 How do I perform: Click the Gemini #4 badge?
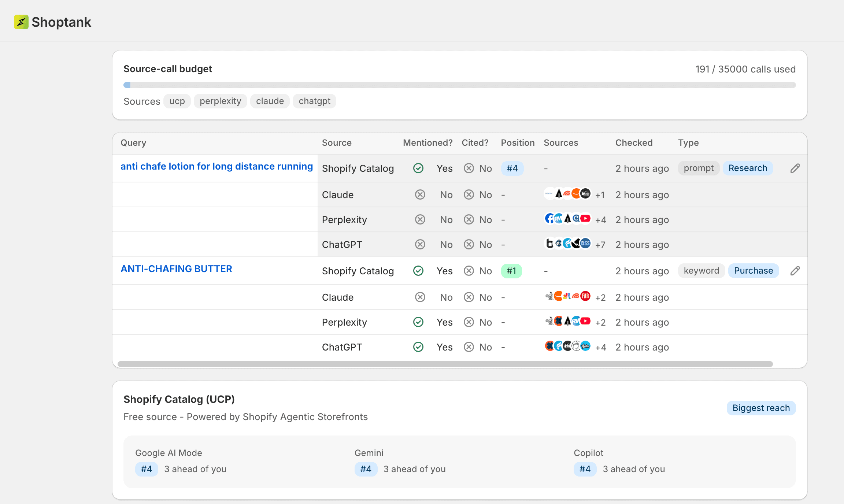[366, 469]
